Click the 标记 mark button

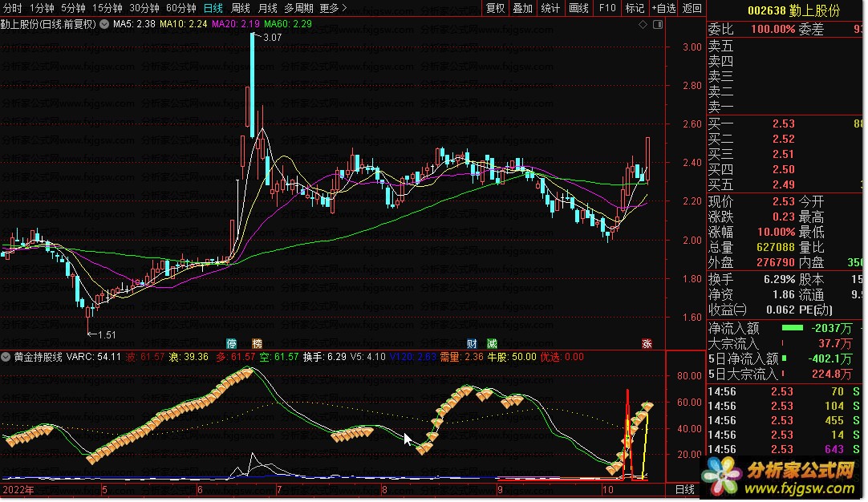tap(635, 8)
